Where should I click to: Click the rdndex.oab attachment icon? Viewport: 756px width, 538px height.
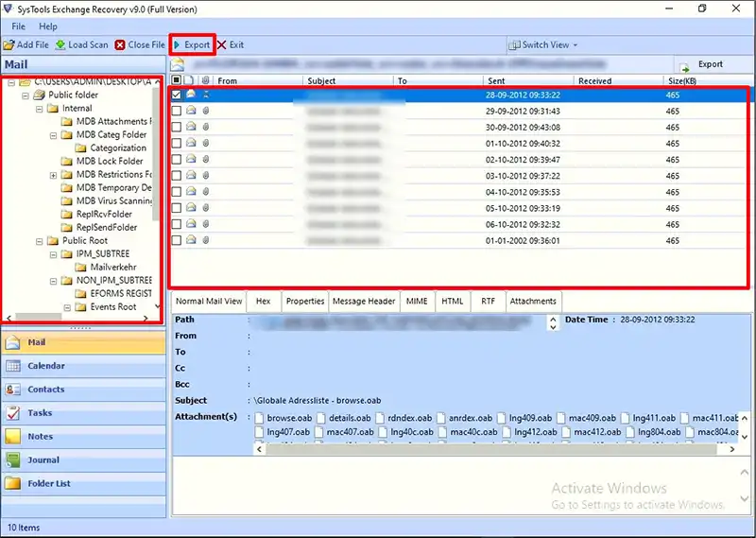tap(381, 418)
